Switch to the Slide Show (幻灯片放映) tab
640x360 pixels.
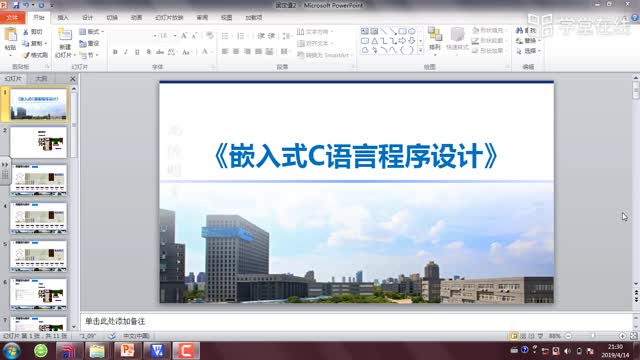click(169, 18)
